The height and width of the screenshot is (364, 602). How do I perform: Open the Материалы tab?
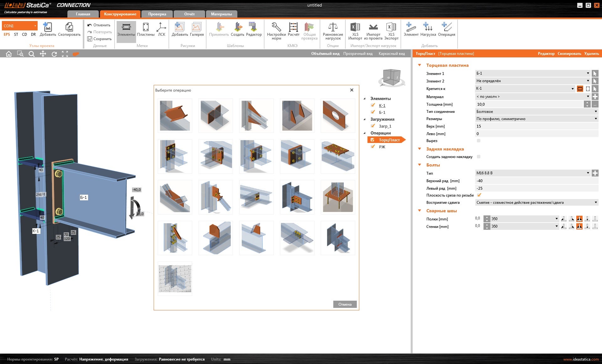click(x=221, y=14)
